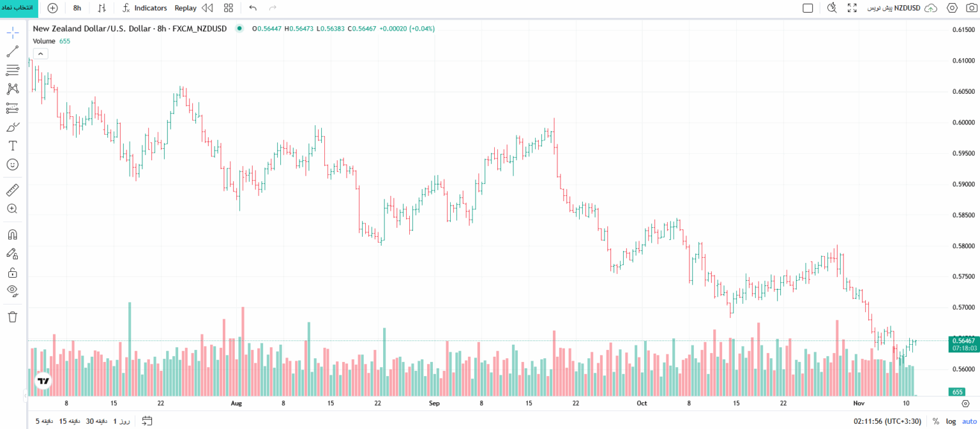980x429 pixels.
Task: Pick the text annotation tool
Action: pos(13,146)
